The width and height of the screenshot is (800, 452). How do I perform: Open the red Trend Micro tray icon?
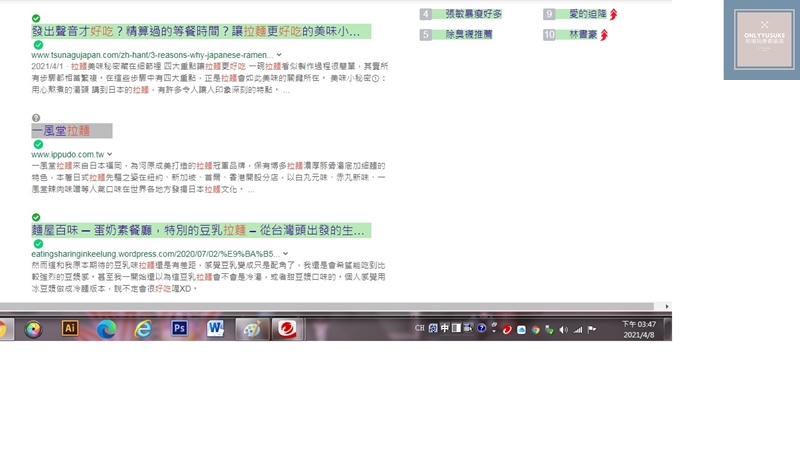(507, 330)
